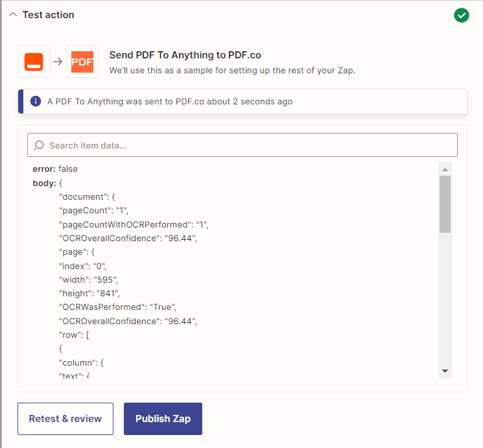Click the orange trigger app icon
Screen dimensions: 483x448
coord(34,62)
